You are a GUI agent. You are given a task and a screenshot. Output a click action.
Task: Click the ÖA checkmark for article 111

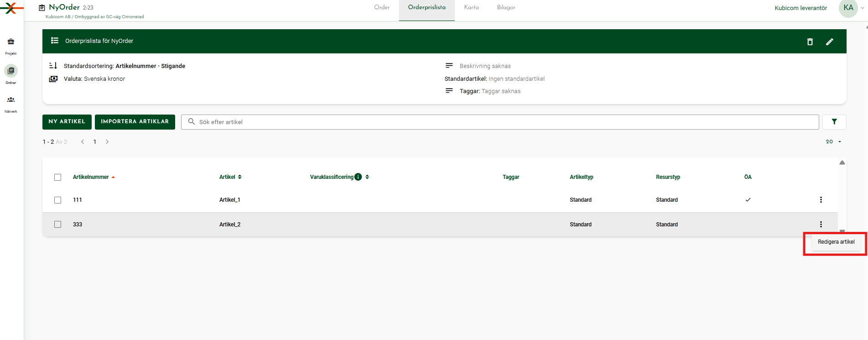pyautogui.click(x=748, y=200)
